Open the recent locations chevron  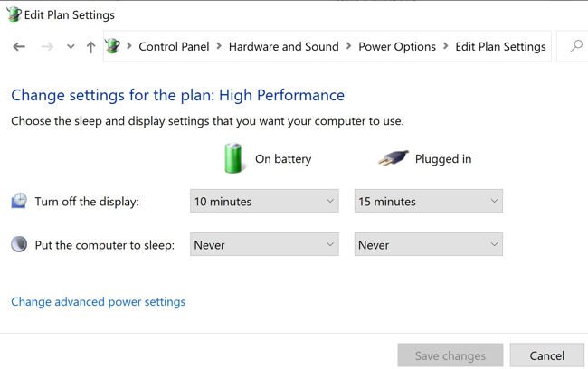coord(71,47)
